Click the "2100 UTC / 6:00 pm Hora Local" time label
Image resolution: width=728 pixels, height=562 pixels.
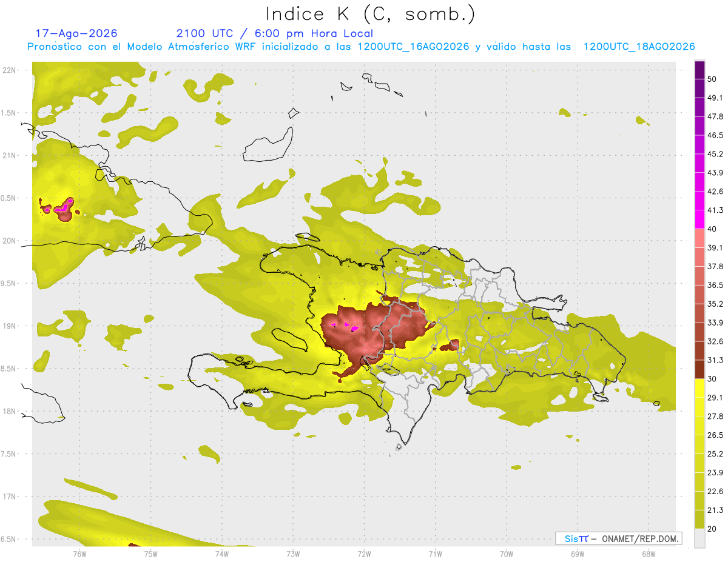275,33
